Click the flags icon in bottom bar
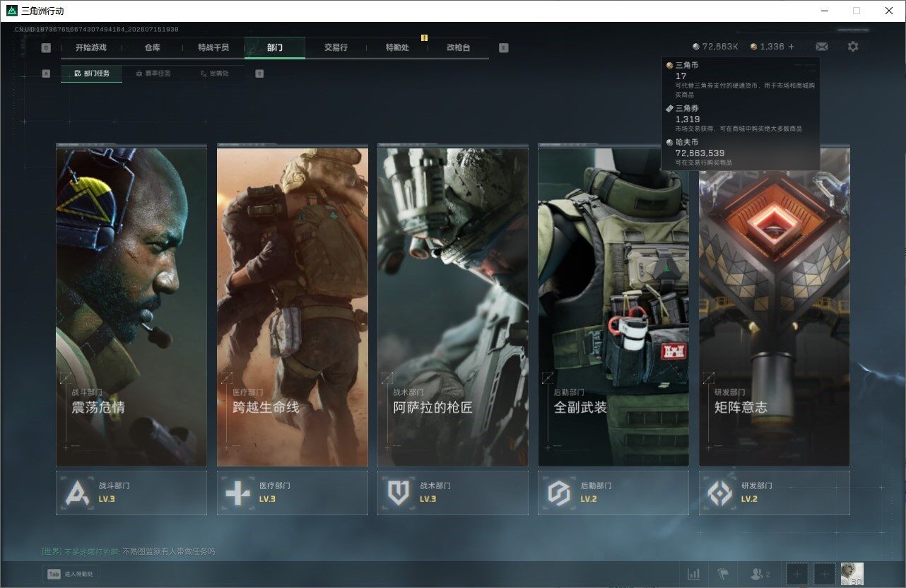The height and width of the screenshot is (588, 906). click(722, 574)
